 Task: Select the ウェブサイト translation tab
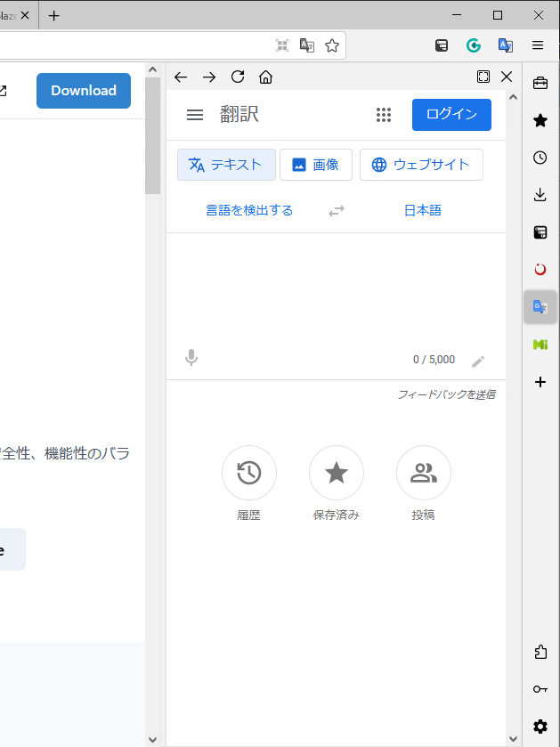(x=421, y=165)
